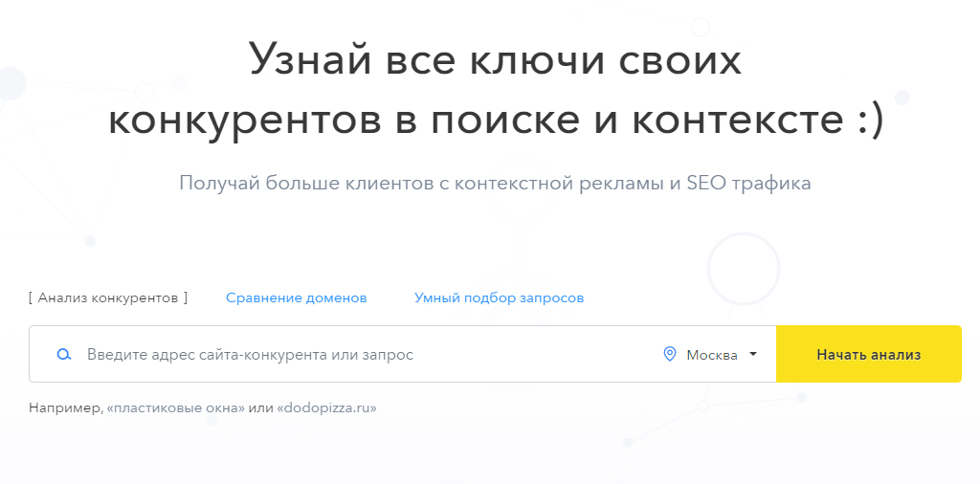Click the blue location pin icon
This screenshot has height=484, width=980.
[670, 355]
